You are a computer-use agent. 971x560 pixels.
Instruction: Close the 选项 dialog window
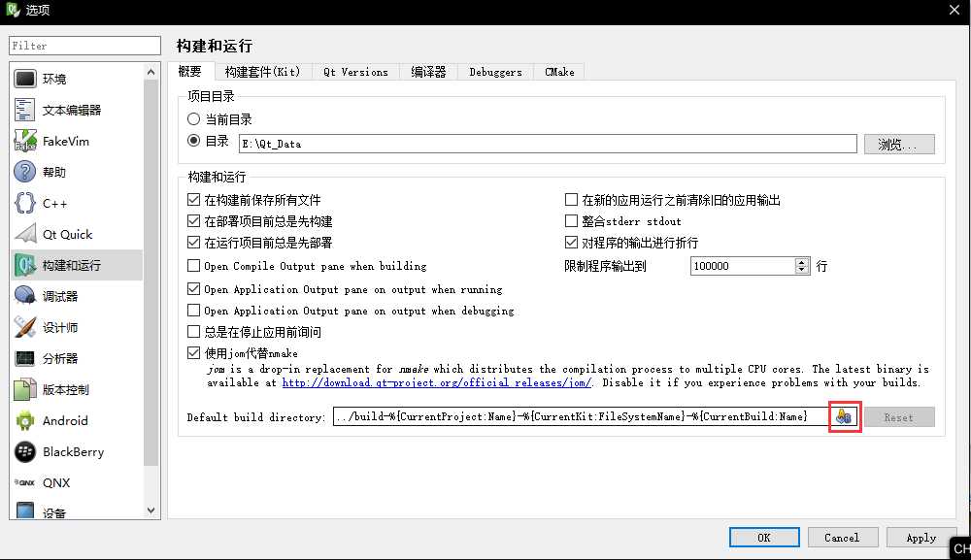(x=954, y=10)
